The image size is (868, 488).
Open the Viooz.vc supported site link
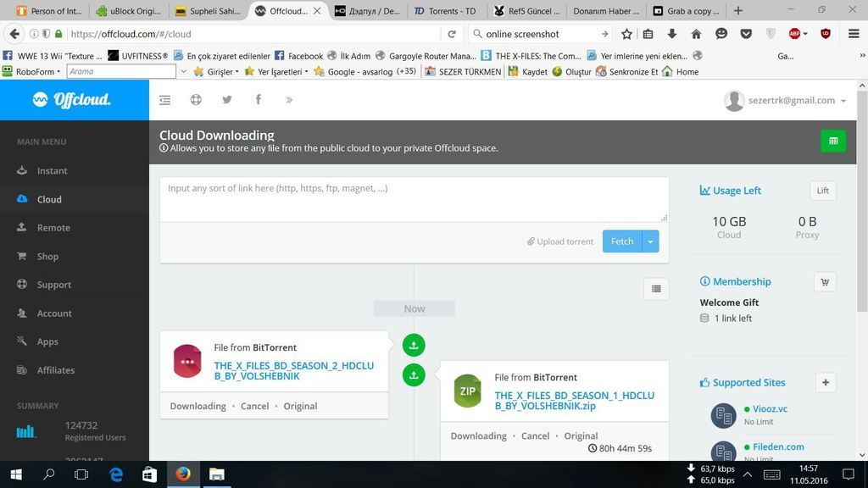(770, 409)
